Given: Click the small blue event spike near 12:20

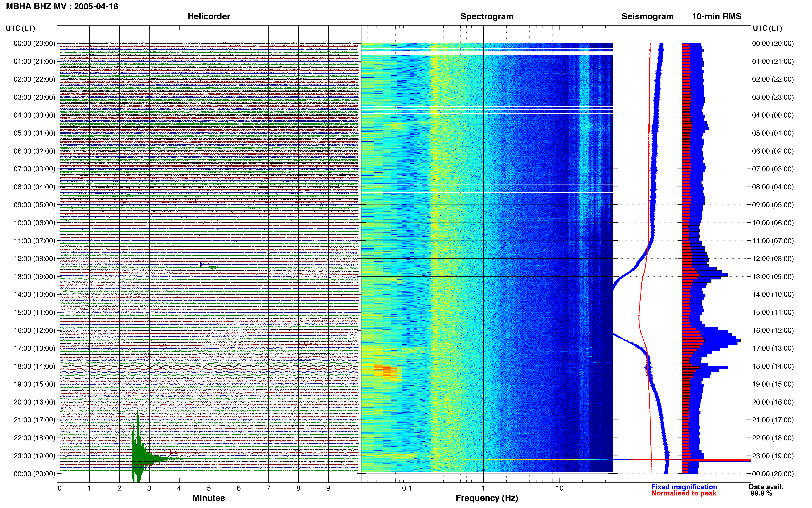Looking at the screenshot, I should tap(201, 264).
